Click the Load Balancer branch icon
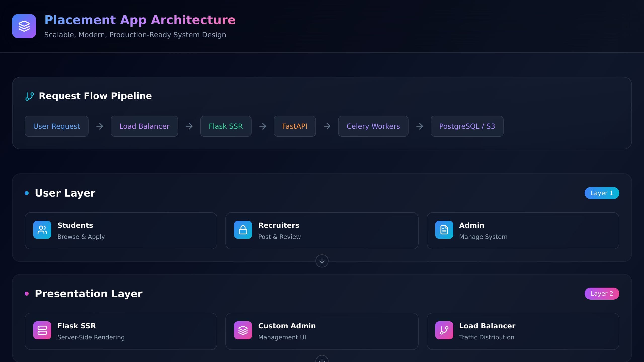Viewport: 644px width, 362px height. (444, 330)
